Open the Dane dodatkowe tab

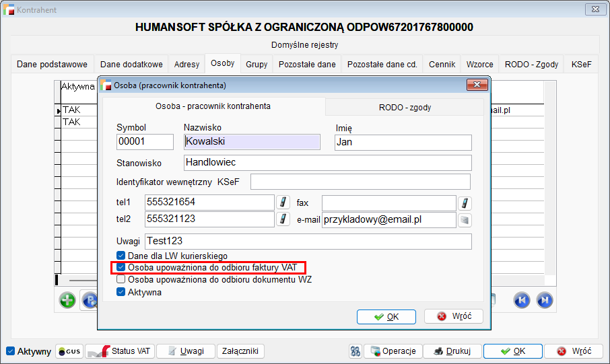click(131, 65)
